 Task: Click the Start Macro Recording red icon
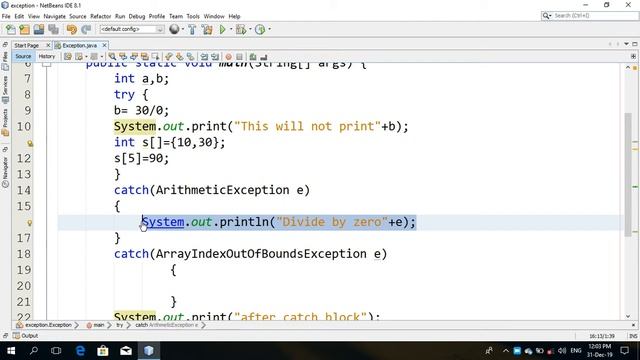229,57
